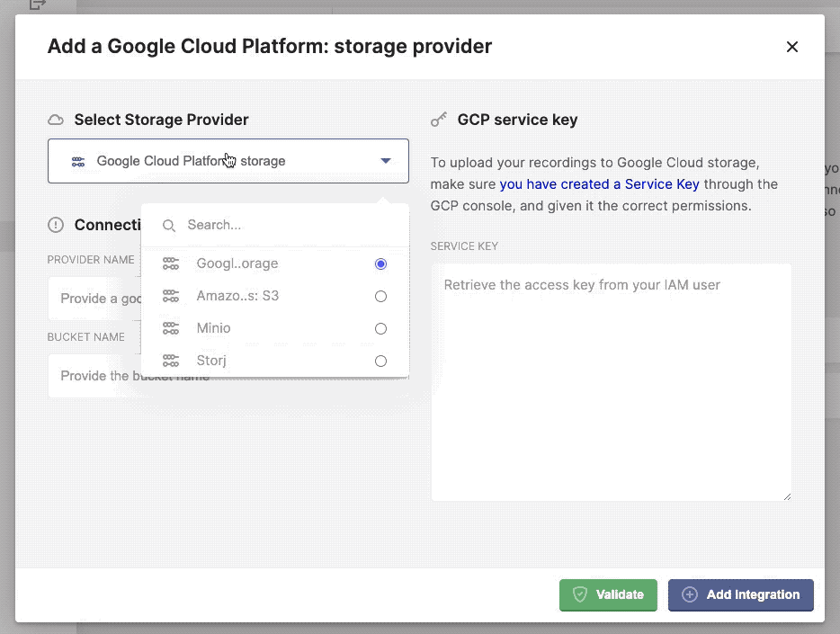This screenshot has width=840, height=634.
Task: Click the info icon next to Connection heading
Action: click(56, 225)
